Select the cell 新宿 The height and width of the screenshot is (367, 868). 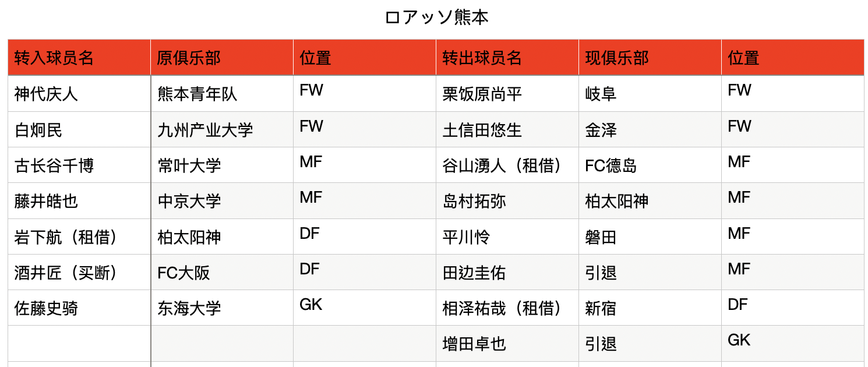coord(650,308)
